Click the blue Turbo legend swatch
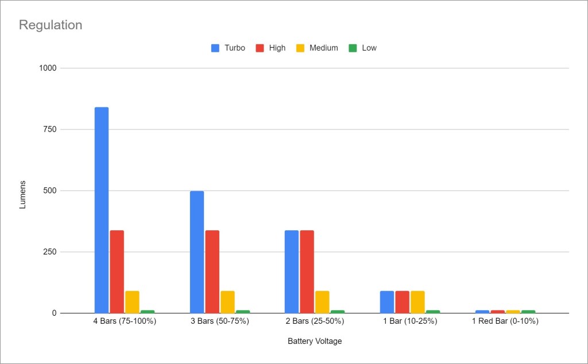The height and width of the screenshot is (364, 588). tap(215, 48)
